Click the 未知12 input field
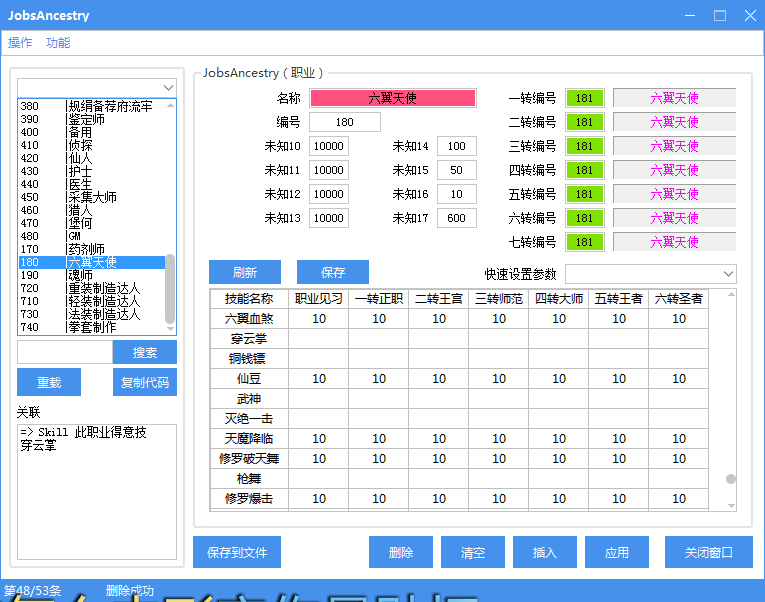 click(x=329, y=194)
